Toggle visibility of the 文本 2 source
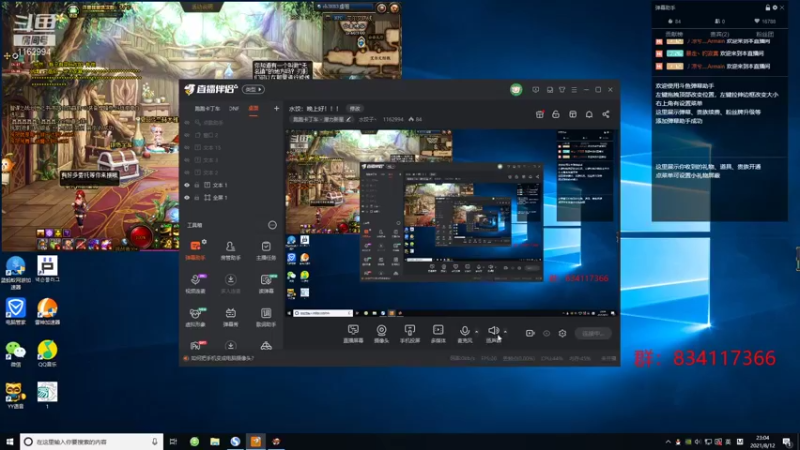 coord(187,172)
